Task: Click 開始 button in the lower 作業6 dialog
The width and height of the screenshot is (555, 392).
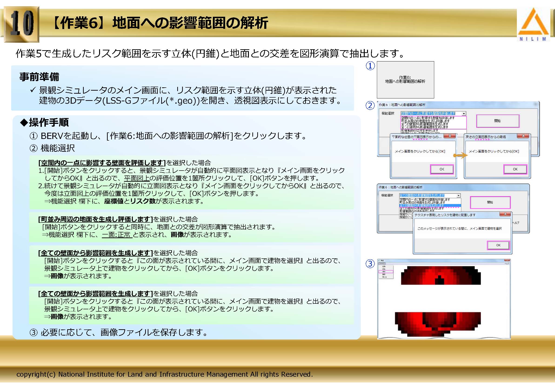Action: [x=490, y=202]
